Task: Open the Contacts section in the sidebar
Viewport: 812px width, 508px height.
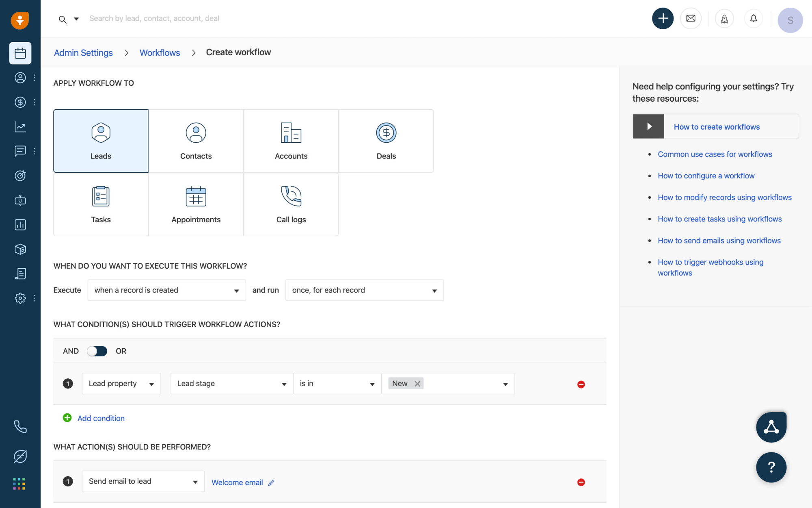Action: [20, 78]
